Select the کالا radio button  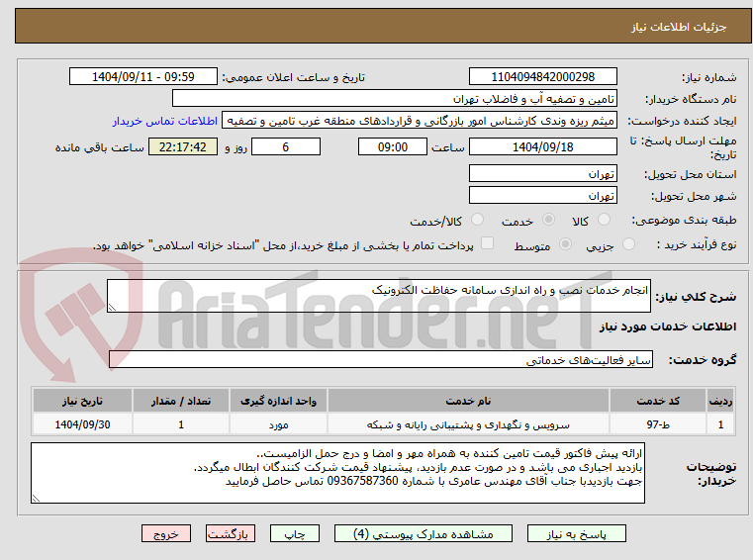[604, 220]
